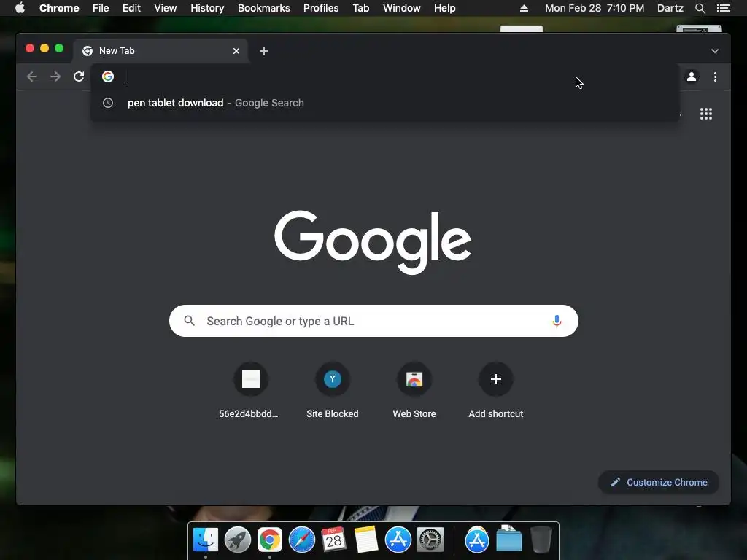Open Finder from the Dock
The image size is (747, 560).
(206, 540)
